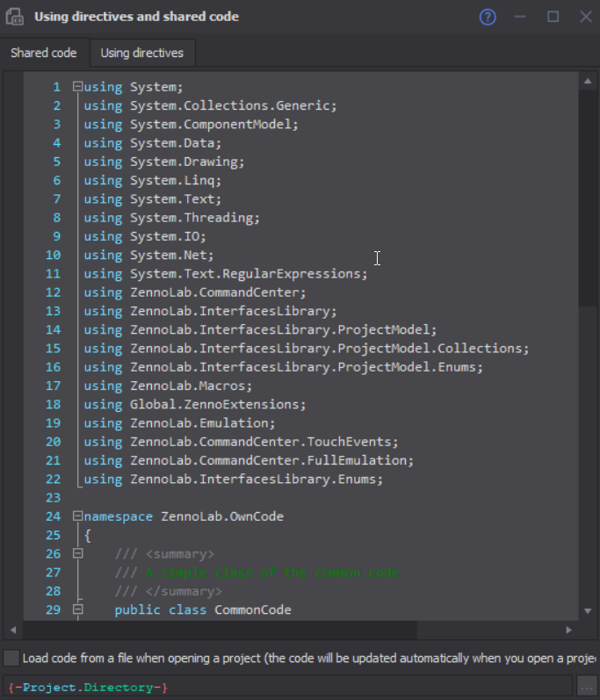
Task: Click line 8 using System.Threading
Action: pyautogui.click(x=172, y=218)
